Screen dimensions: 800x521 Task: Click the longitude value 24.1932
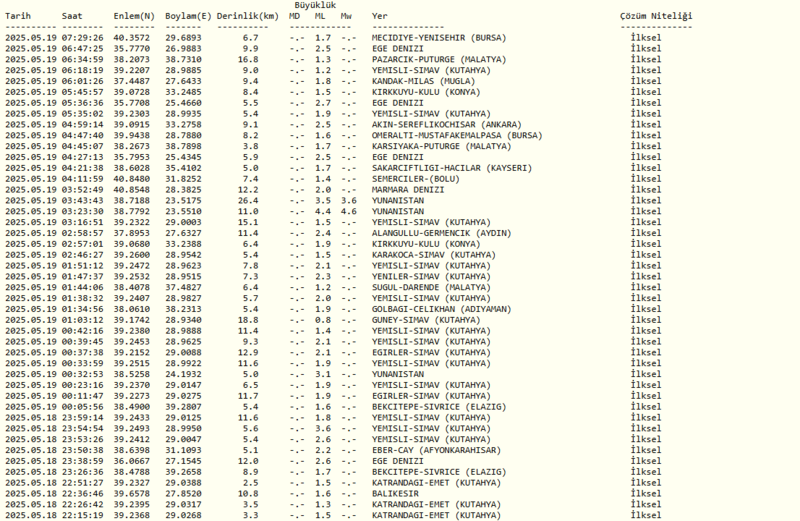(x=183, y=374)
